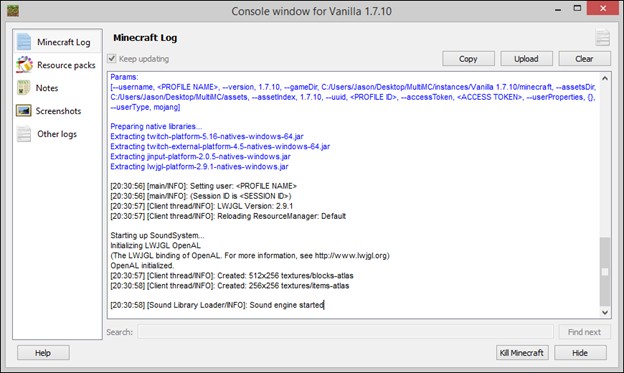Go to the Screenshots page
Image resolution: width=624 pixels, height=373 pixels.
[58, 111]
